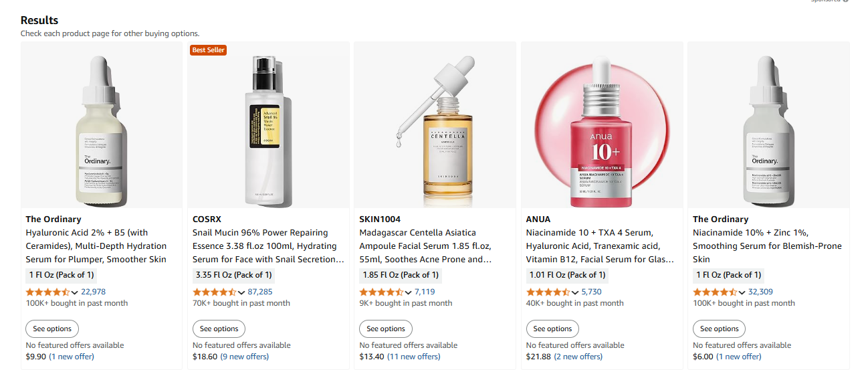This screenshot has width=868, height=370.
Task: Click See options for ANUA serum
Action: click(552, 329)
